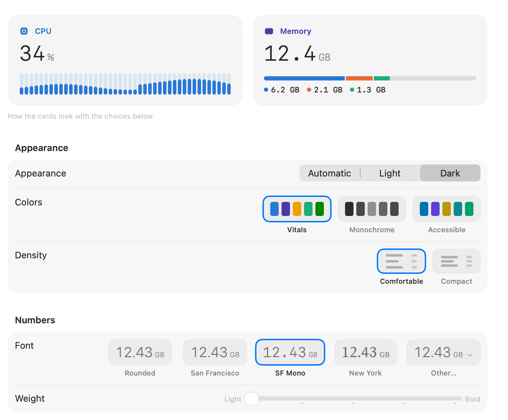Click the Comfortable density label

point(401,281)
